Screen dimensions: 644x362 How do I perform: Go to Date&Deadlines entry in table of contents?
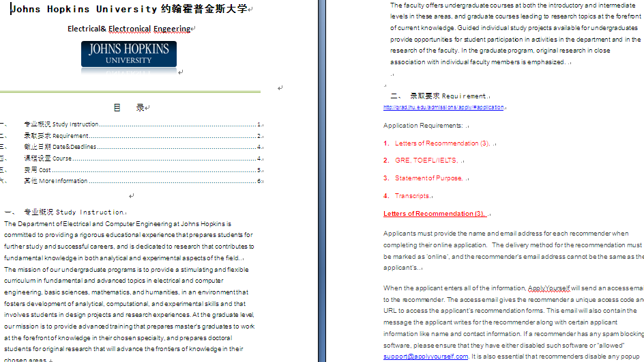132,147
